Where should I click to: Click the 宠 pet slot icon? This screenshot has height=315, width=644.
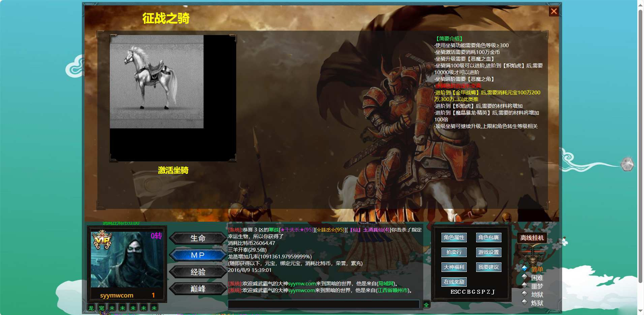coord(101,308)
